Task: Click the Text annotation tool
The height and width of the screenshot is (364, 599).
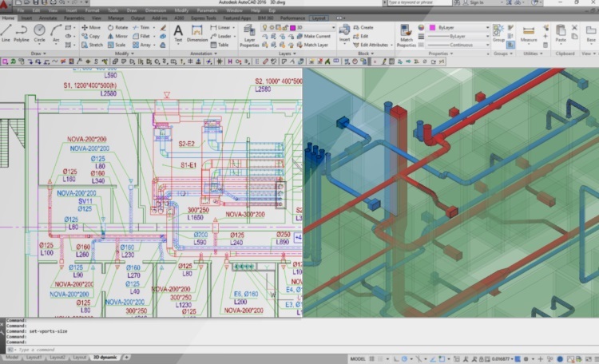Action: click(x=178, y=33)
